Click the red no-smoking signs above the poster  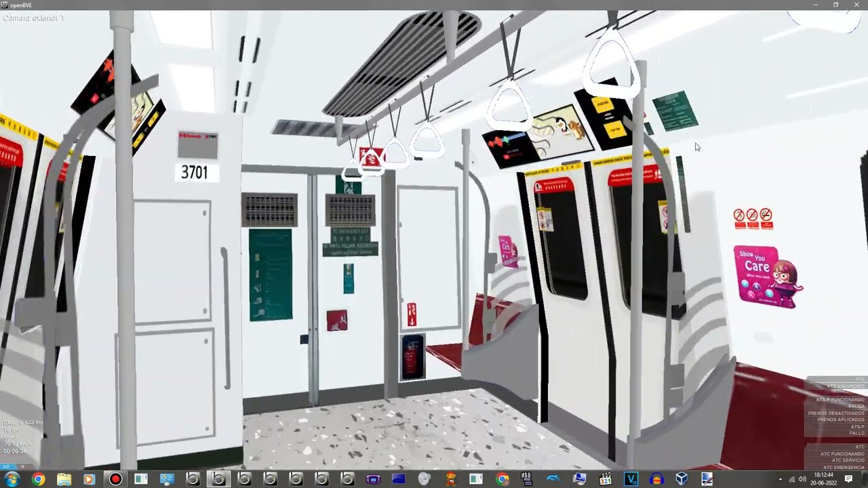(753, 218)
